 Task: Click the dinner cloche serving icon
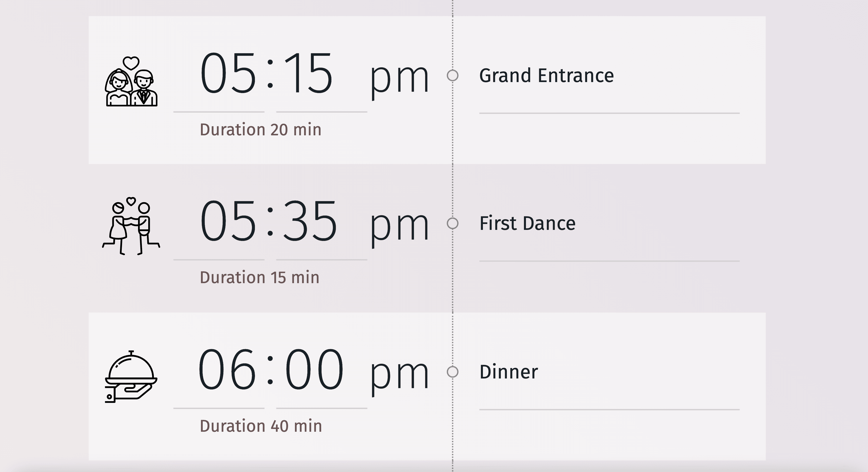coord(131,377)
